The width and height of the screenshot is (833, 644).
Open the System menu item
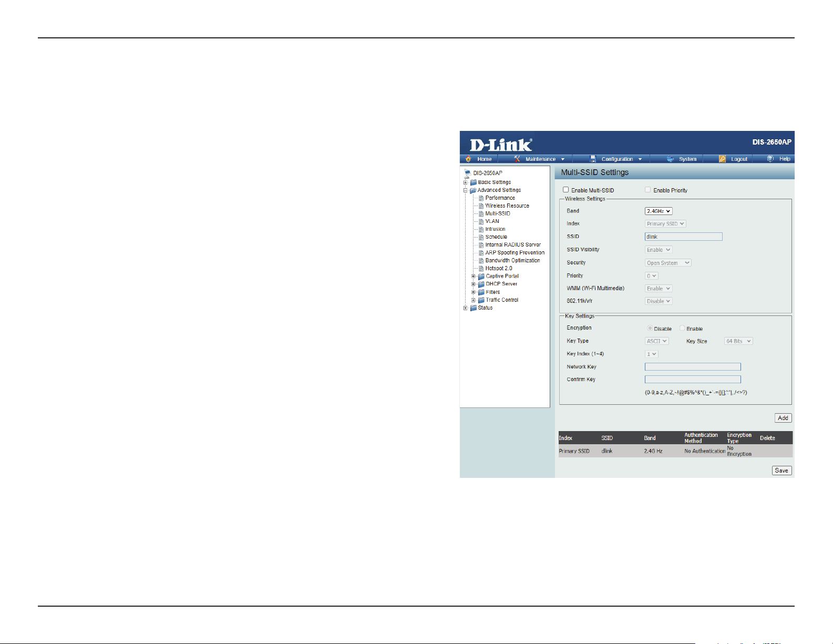tap(682, 159)
